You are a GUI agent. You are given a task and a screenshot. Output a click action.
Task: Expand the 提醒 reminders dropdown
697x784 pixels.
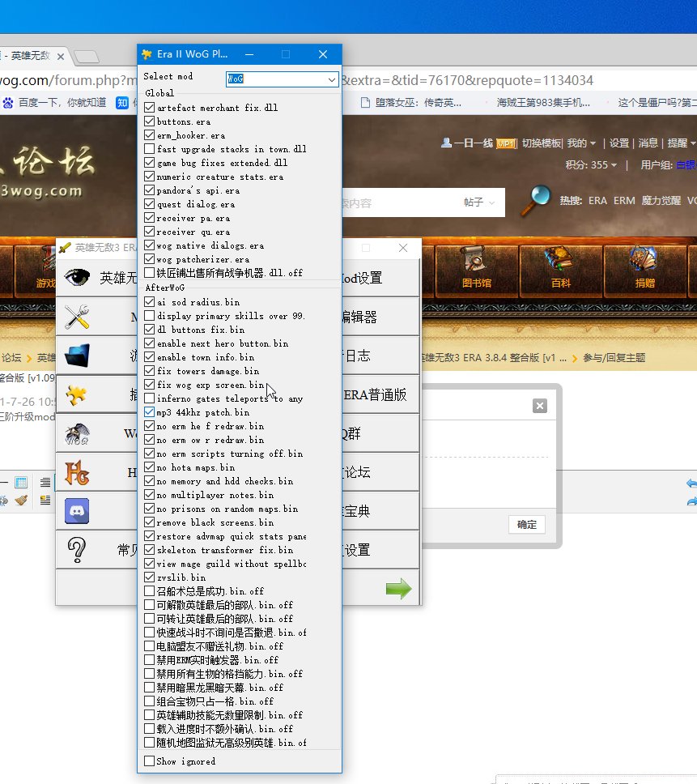click(x=682, y=143)
